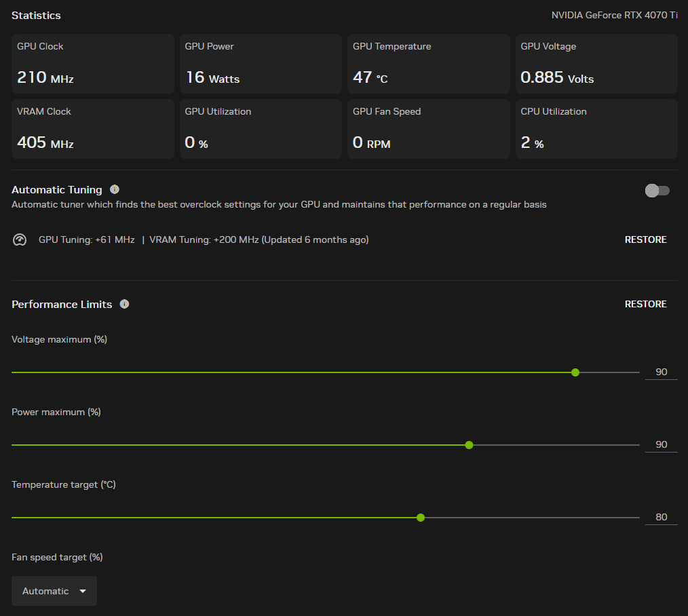Image resolution: width=688 pixels, height=616 pixels.
Task: Select the GPU Voltage statistic card
Action: (596, 64)
